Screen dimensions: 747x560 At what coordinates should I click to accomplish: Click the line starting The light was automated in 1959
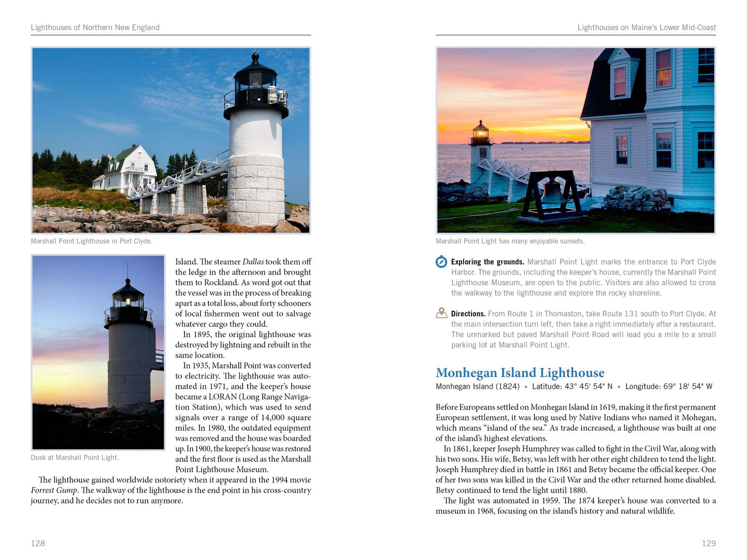(580, 501)
